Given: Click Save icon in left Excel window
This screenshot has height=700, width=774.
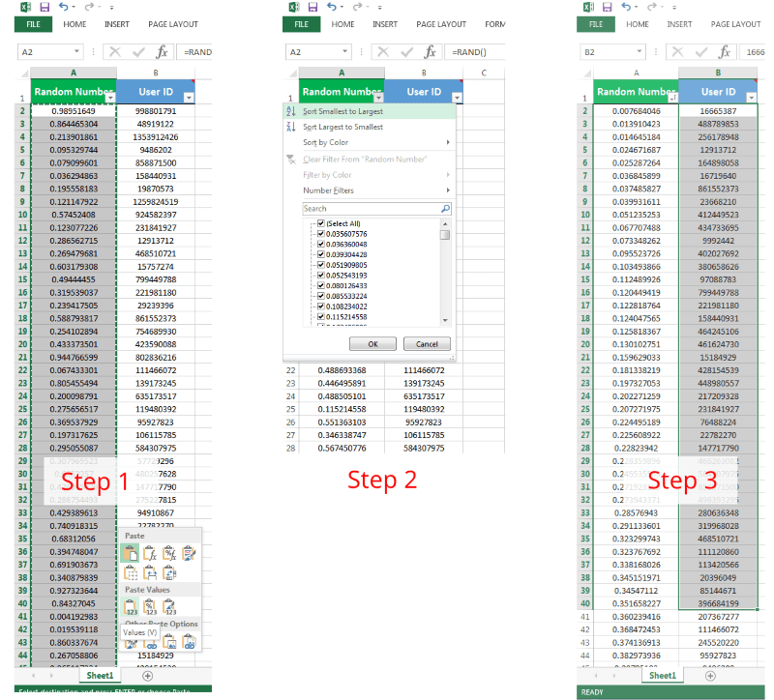Looking at the screenshot, I should [45, 7].
